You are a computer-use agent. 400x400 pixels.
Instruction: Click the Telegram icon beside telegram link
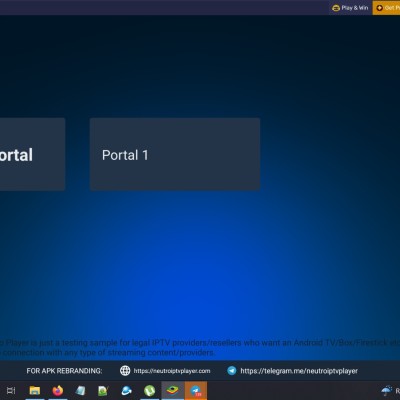click(x=232, y=371)
